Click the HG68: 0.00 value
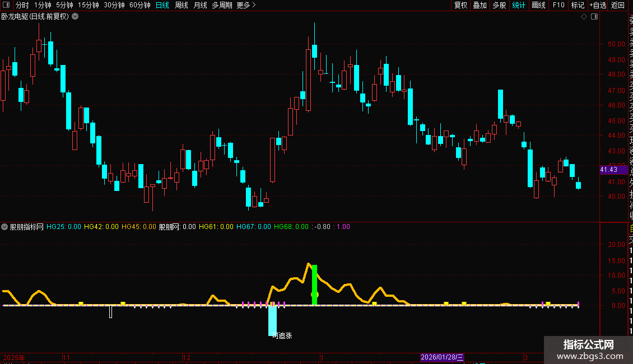This screenshot has height=364, width=633. (291, 227)
